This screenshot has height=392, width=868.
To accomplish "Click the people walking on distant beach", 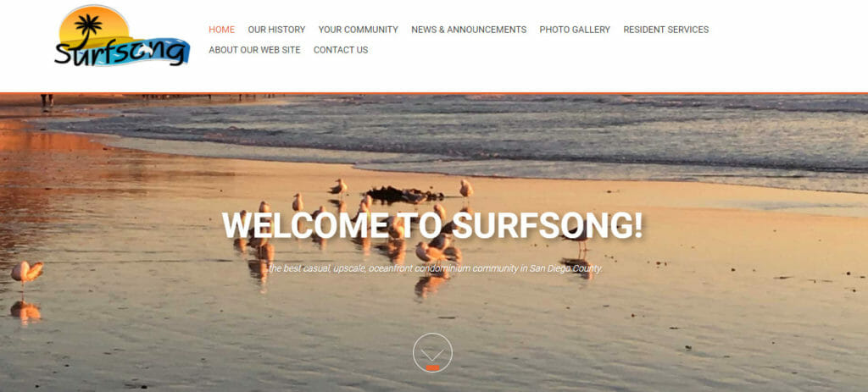I will 47,100.
